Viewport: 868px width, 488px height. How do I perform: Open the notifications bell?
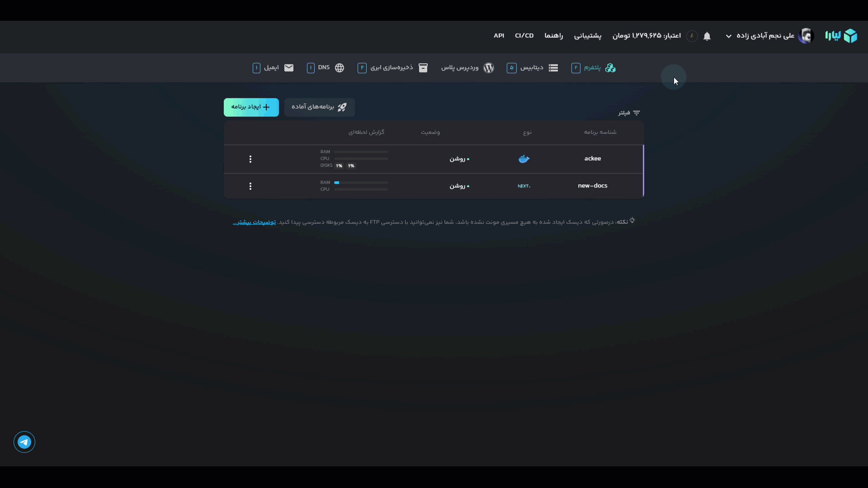tap(707, 36)
